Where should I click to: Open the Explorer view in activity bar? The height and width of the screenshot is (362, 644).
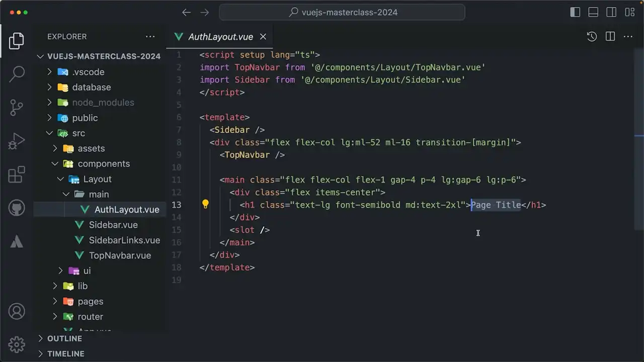pos(17,40)
